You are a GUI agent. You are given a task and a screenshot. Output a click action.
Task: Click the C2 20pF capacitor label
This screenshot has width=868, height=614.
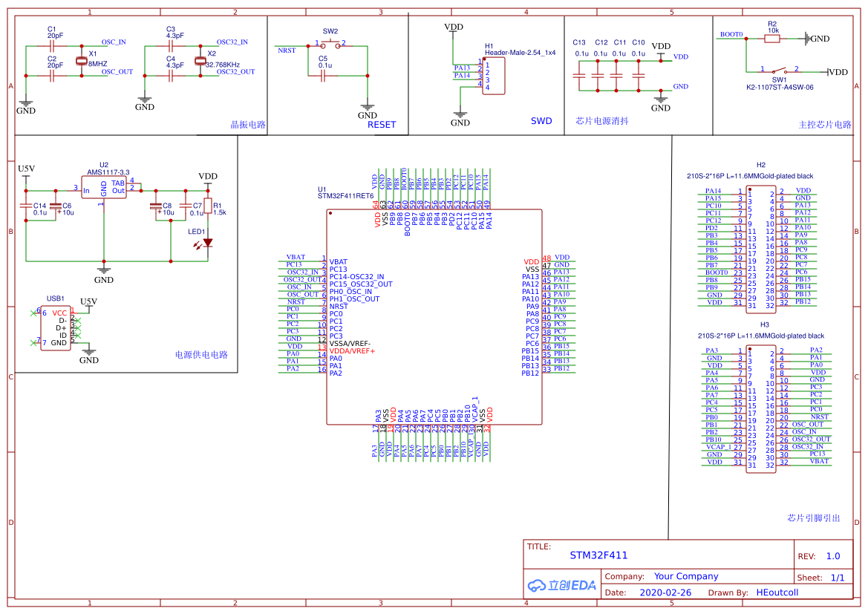pyautogui.click(x=56, y=62)
